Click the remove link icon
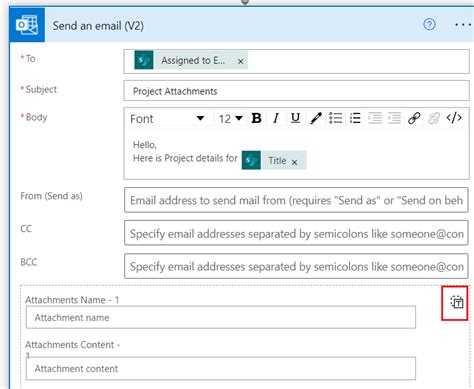Viewport: 474px width, 389px height. click(434, 118)
